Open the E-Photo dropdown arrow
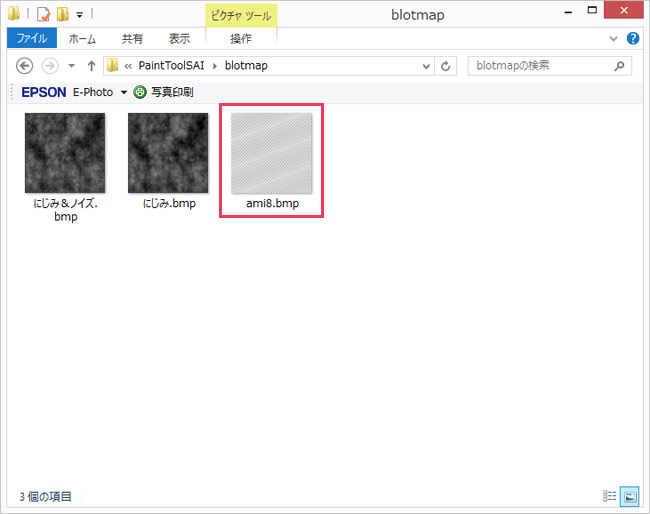Screen dimensions: 650x514 click(x=124, y=92)
